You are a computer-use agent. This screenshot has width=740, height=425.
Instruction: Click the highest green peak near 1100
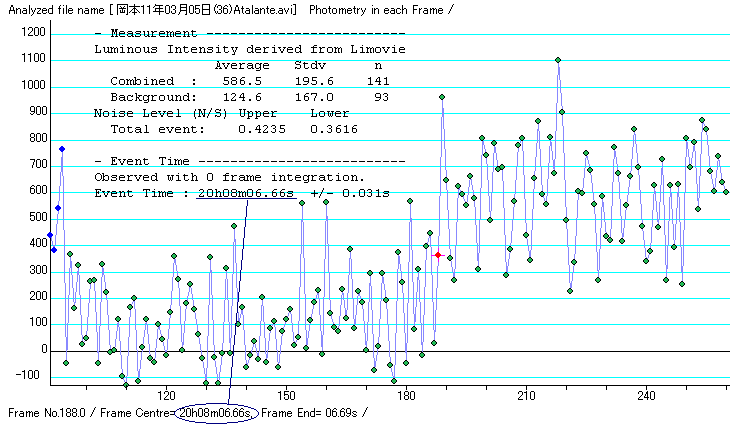[x=558, y=60]
